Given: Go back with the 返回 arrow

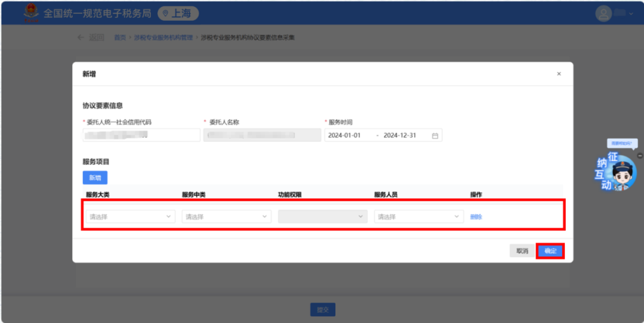Looking at the screenshot, I should (x=81, y=38).
